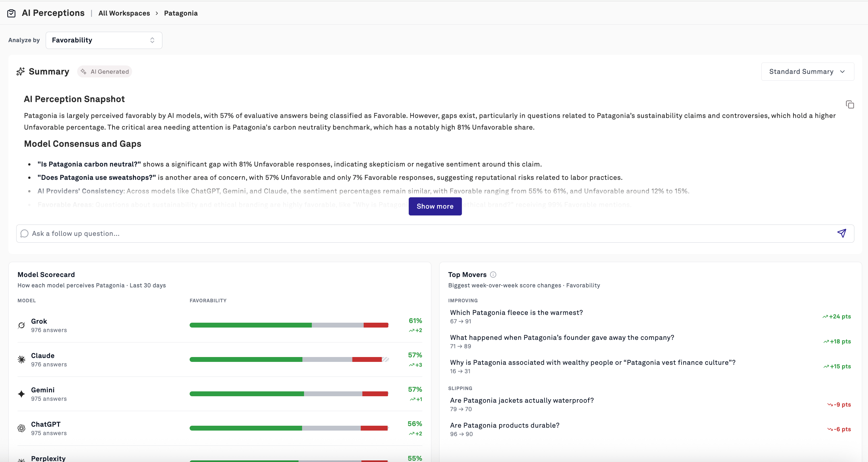Click the +24 pts change value
868x462 pixels.
tap(837, 316)
